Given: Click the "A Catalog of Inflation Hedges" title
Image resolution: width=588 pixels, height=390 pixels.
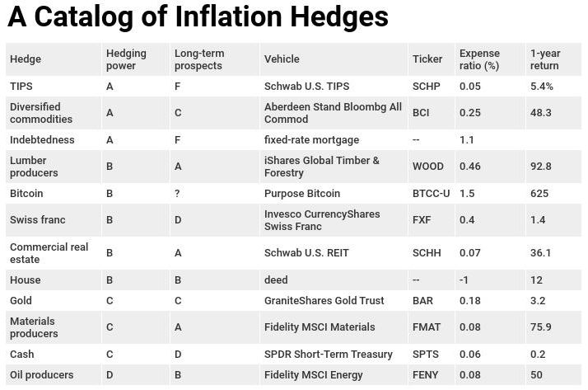Looking at the screenshot, I should point(198,18).
